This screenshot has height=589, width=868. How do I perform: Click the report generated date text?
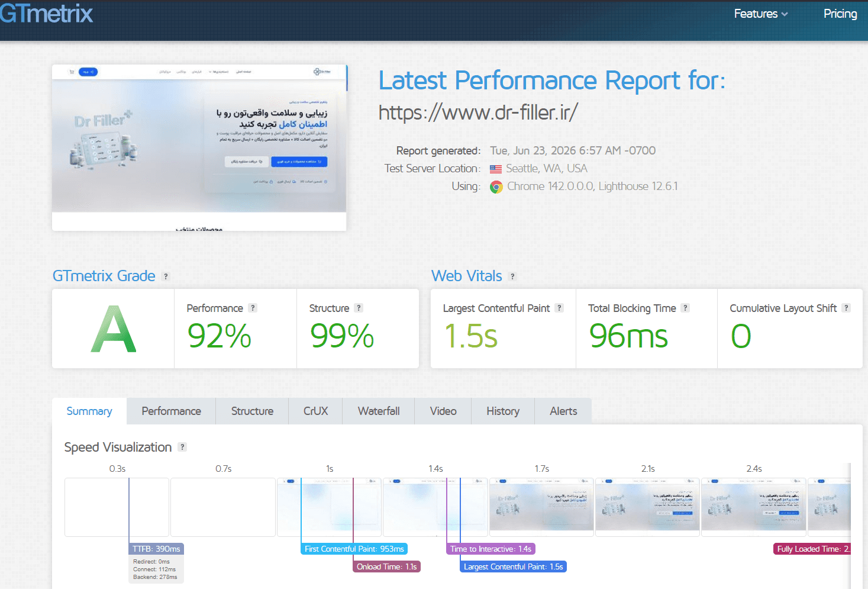click(x=573, y=150)
